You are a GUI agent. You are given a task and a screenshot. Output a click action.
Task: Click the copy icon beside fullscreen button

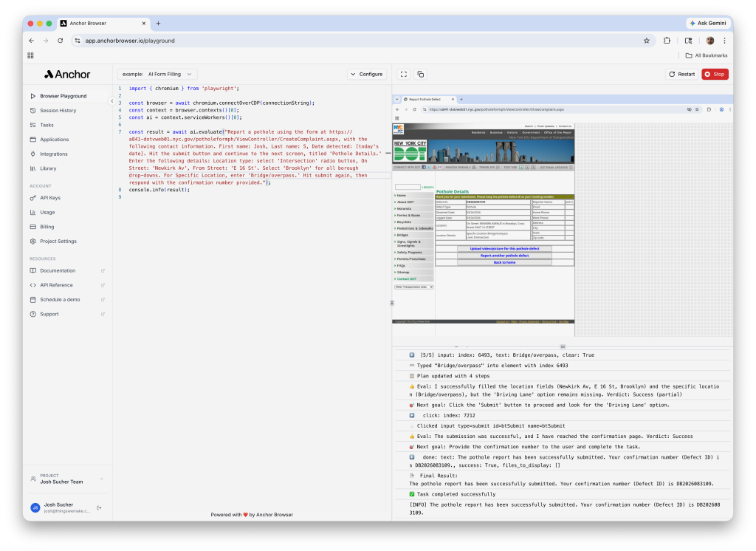[420, 74]
